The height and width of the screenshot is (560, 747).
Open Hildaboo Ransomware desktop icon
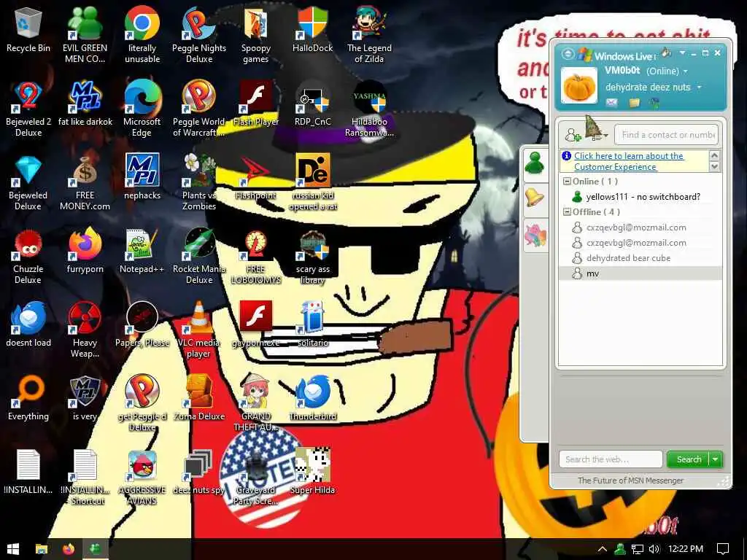click(x=369, y=109)
